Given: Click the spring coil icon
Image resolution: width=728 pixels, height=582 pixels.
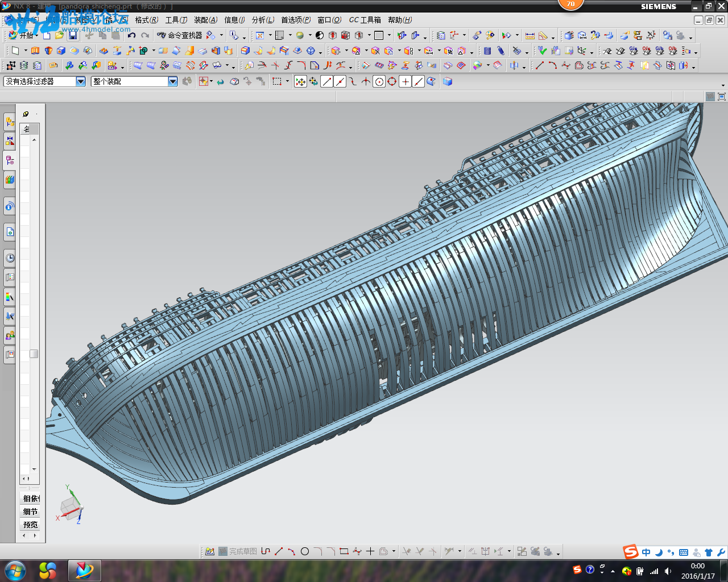Looking at the screenshot, I should (x=500, y=51).
